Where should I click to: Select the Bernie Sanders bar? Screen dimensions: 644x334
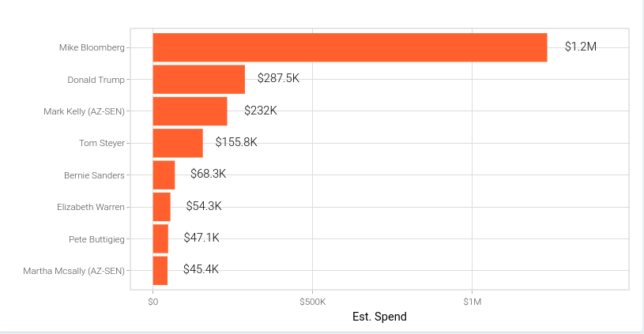coord(164,175)
